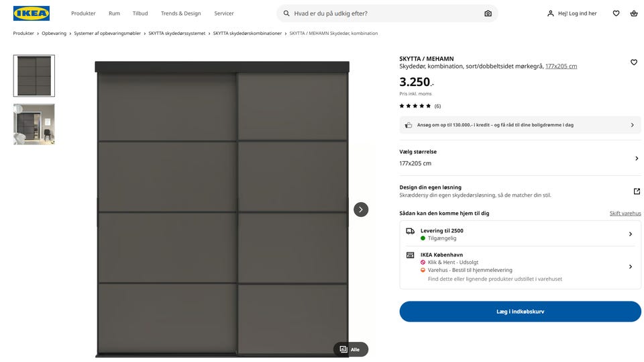The width and height of the screenshot is (644, 362).
Task: Expand IKEA København store availability
Action: pyautogui.click(x=630, y=267)
